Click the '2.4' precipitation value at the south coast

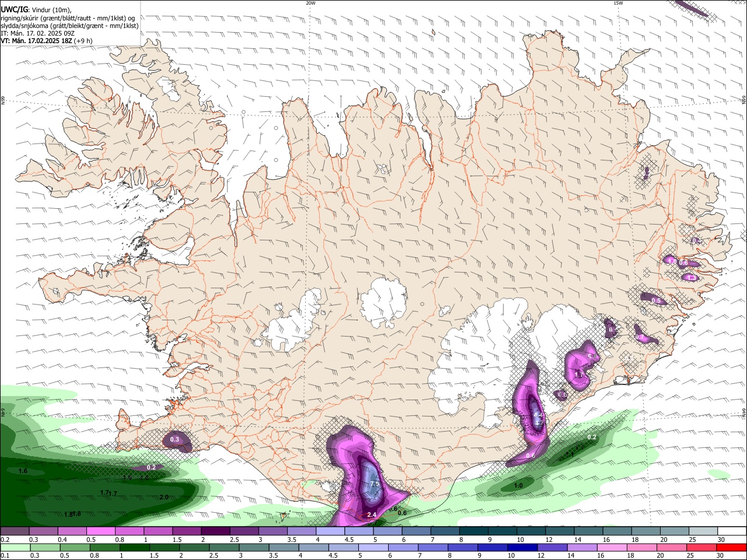tap(371, 514)
